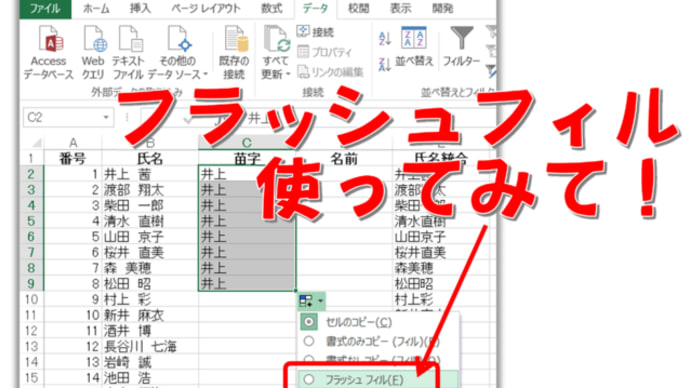Open the ファイル tab
This screenshot has height=388, width=690.
(x=45, y=8)
